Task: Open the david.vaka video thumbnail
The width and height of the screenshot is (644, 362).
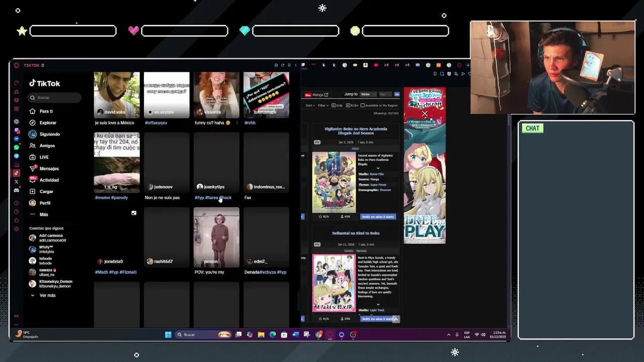Action: [117, 95]
